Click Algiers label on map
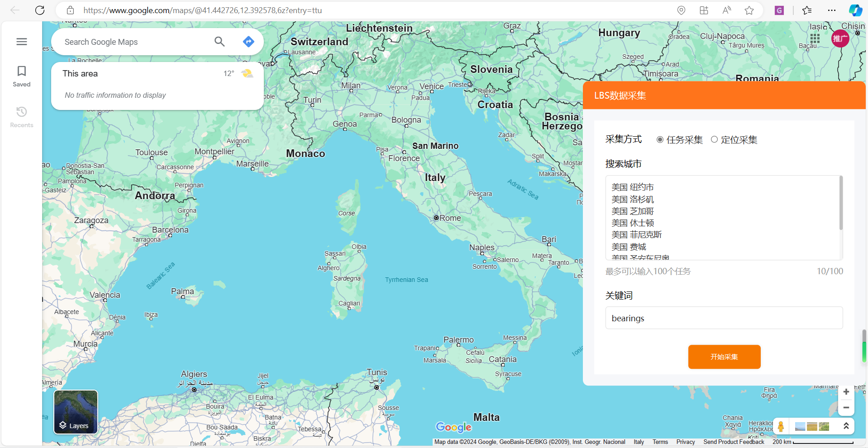Screen dimensions: 868x448 pos(194,374)
